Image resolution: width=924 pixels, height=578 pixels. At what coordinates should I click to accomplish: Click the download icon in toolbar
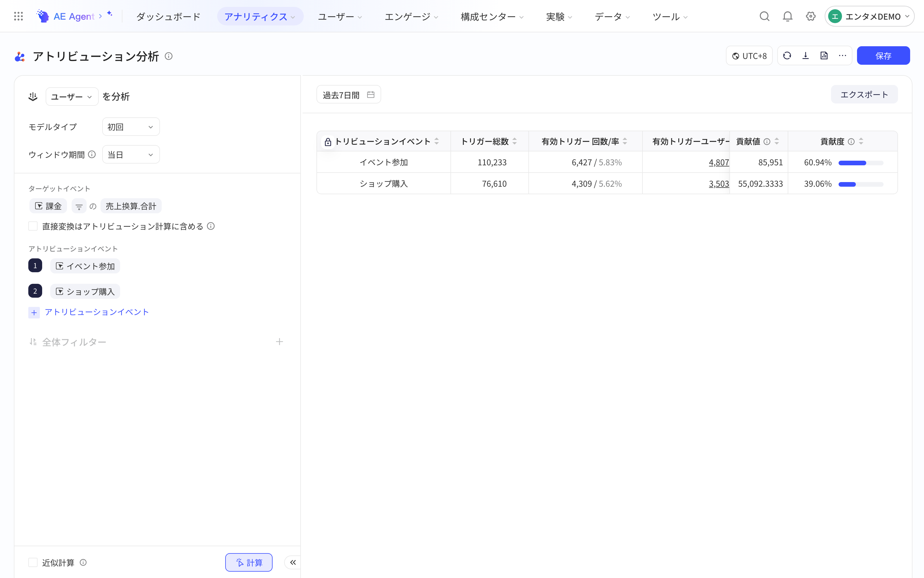coord(806,56)
